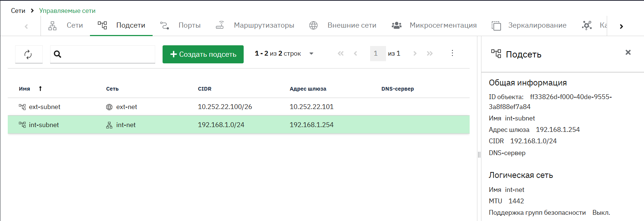Sort table by Сеть column header

[x=112, y=89]
